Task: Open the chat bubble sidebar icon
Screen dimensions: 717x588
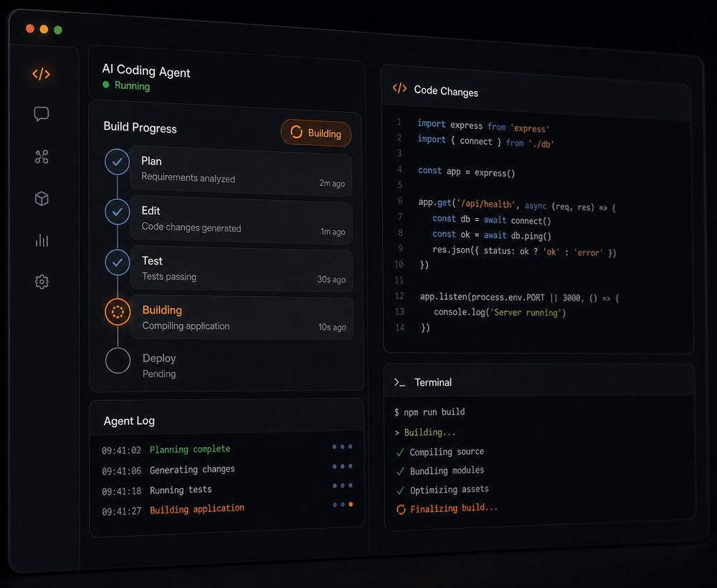Action: [x=41, y=114]
